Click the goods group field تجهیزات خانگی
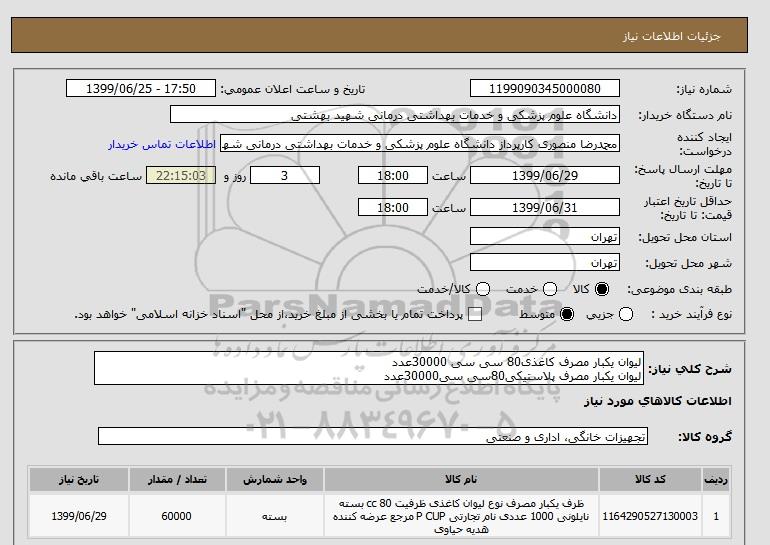 point(373,436)
